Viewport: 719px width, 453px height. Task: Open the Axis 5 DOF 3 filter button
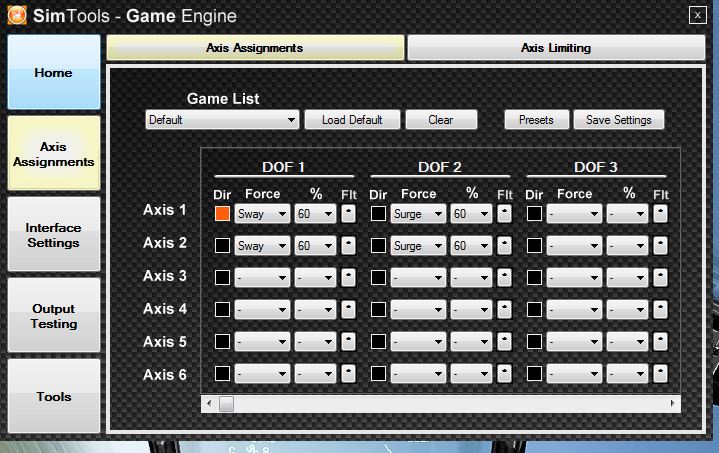tap(660, 342)
